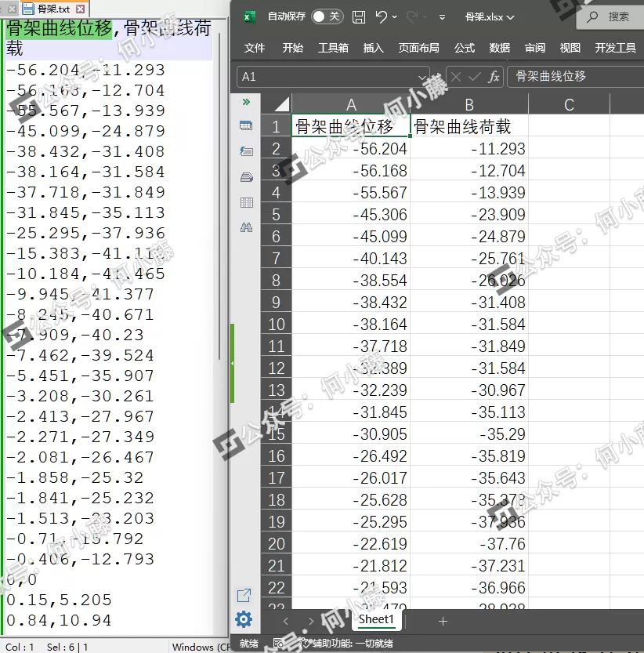The width and height of the screenshot is (644, 653).
Task: Open the 页面布局 ribbon tab
Action: coord(418,48)
